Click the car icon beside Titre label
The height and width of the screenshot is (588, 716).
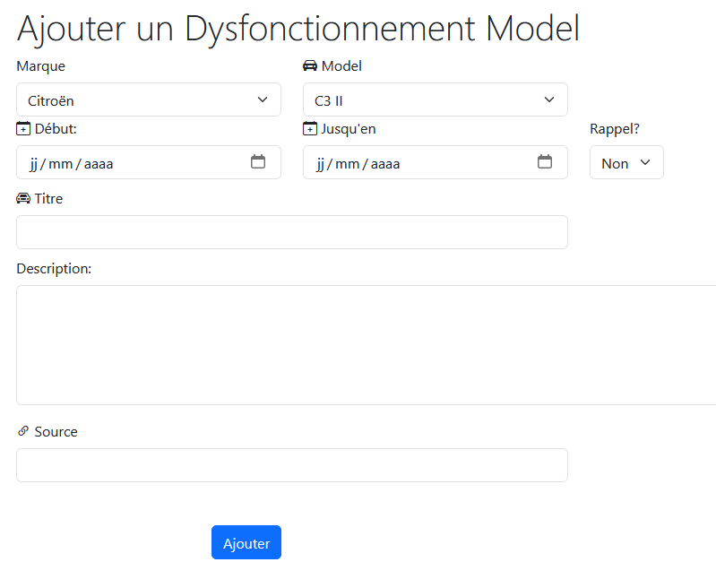pos(23,199)
